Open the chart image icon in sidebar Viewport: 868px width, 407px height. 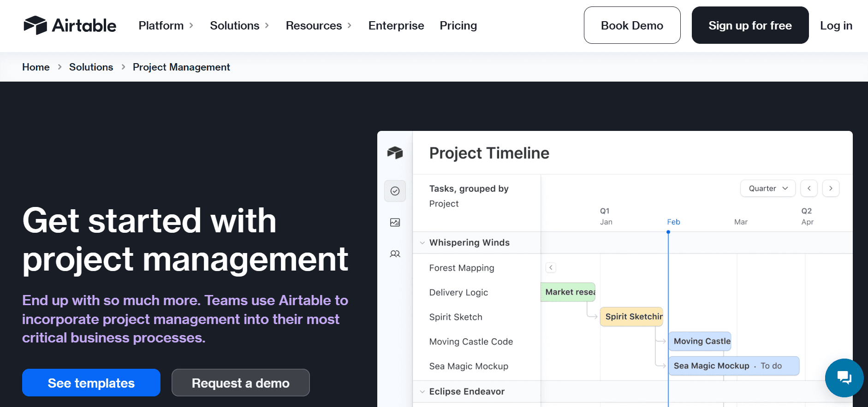tap(395, 223)
